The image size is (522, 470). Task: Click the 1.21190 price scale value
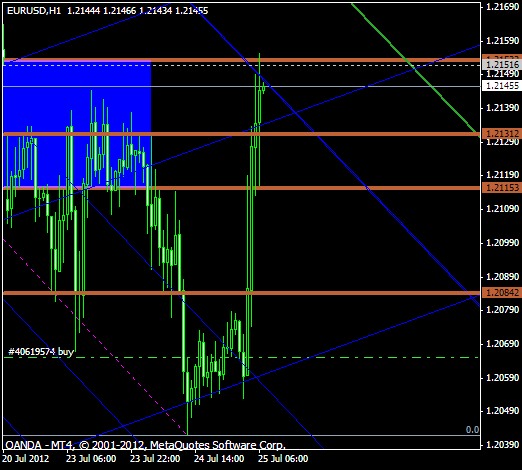(x=502, y=175)
